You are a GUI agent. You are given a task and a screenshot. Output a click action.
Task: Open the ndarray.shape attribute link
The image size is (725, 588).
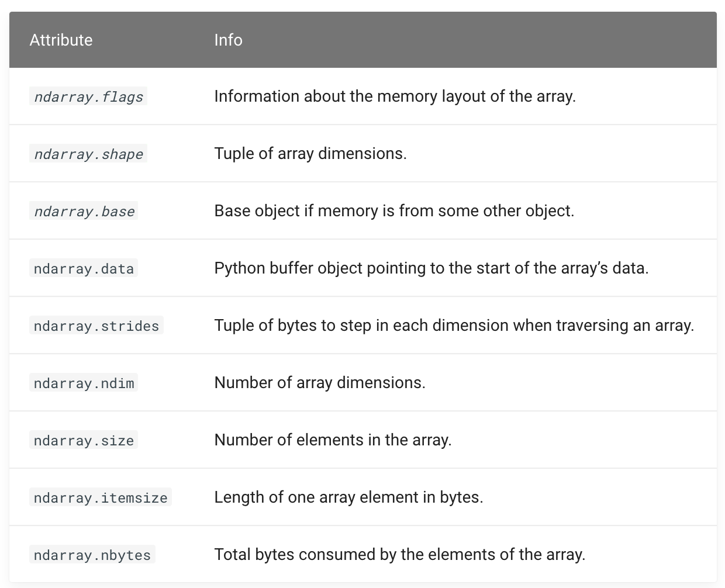coord(88,154)
